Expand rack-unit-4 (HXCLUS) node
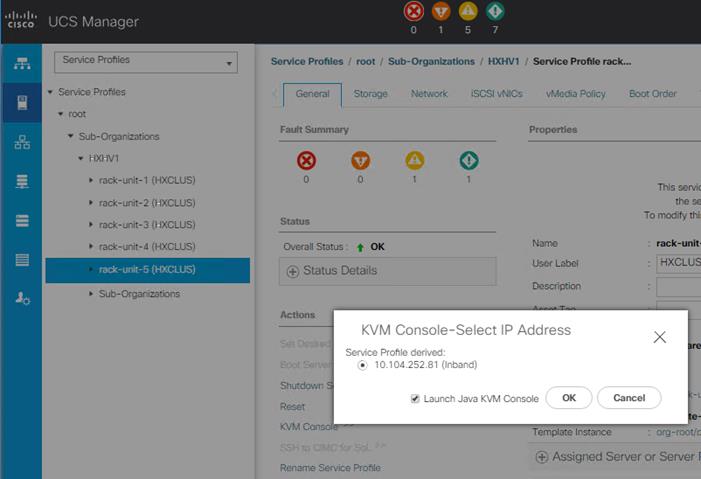 tap(91, 246)
